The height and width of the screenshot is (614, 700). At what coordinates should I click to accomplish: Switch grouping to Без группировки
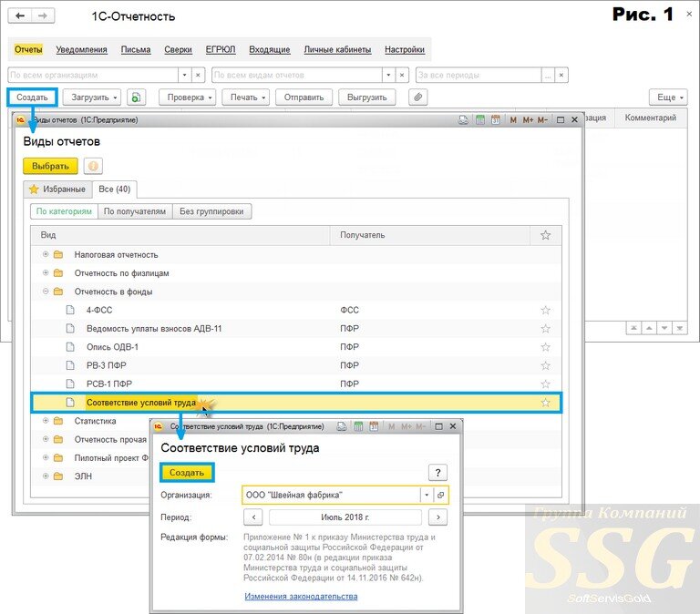(211, 211)
